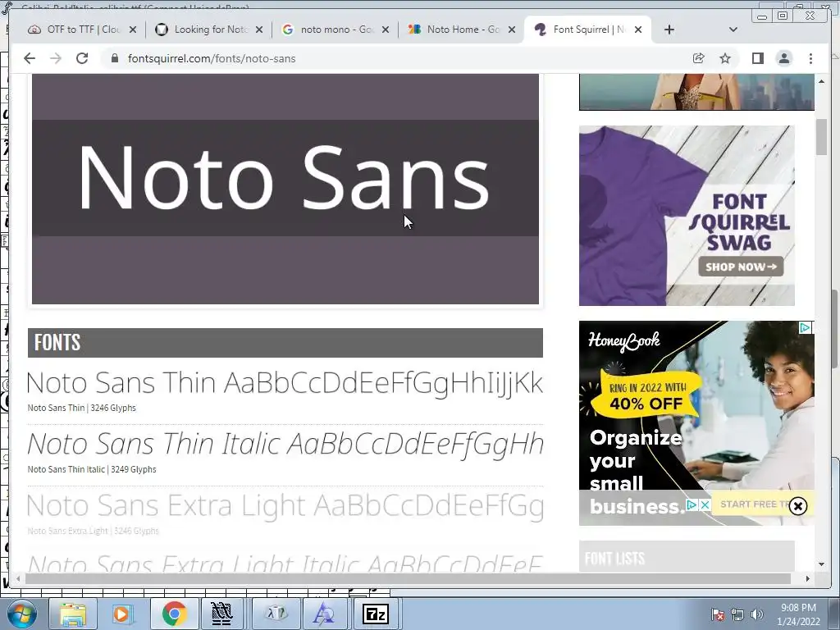The image size is (840, 630).
Task: Click the browser back arrow
Action: (30, 58)
